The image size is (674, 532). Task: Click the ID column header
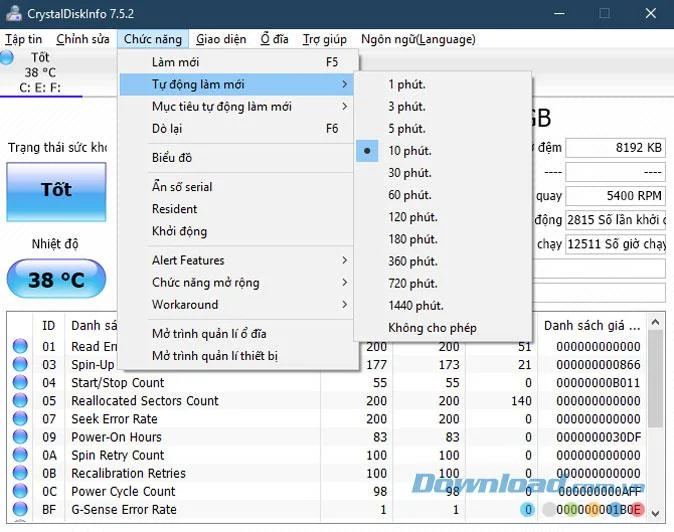click(x=49, y=325)
